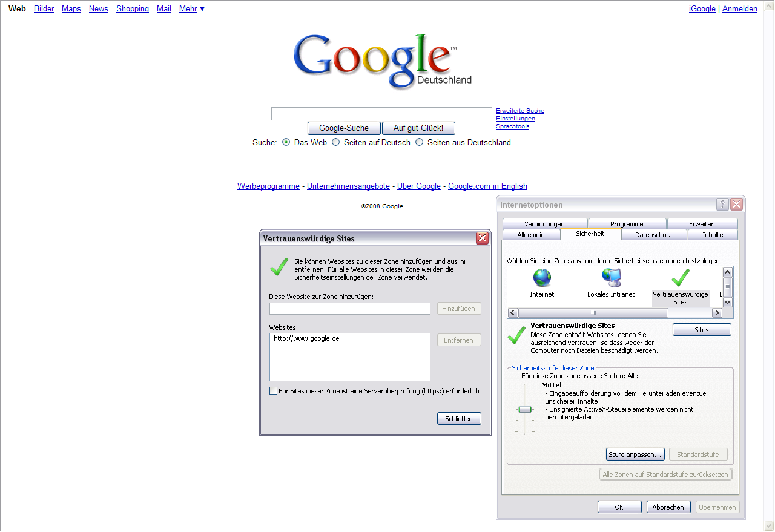The height and width of the screenshot is (532, 775).
Task: Open the 'Stufe anpassen...' settings
Action: (x=635, y=455)
